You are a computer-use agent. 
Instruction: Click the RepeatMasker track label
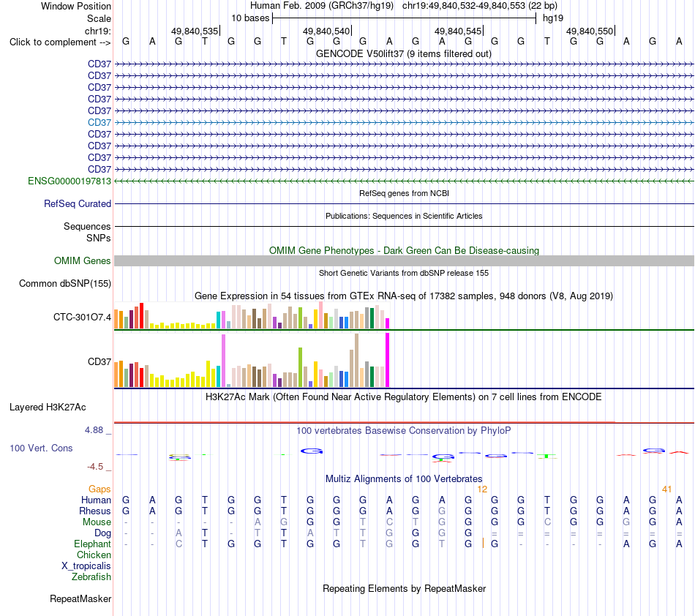tap(80, 598)
